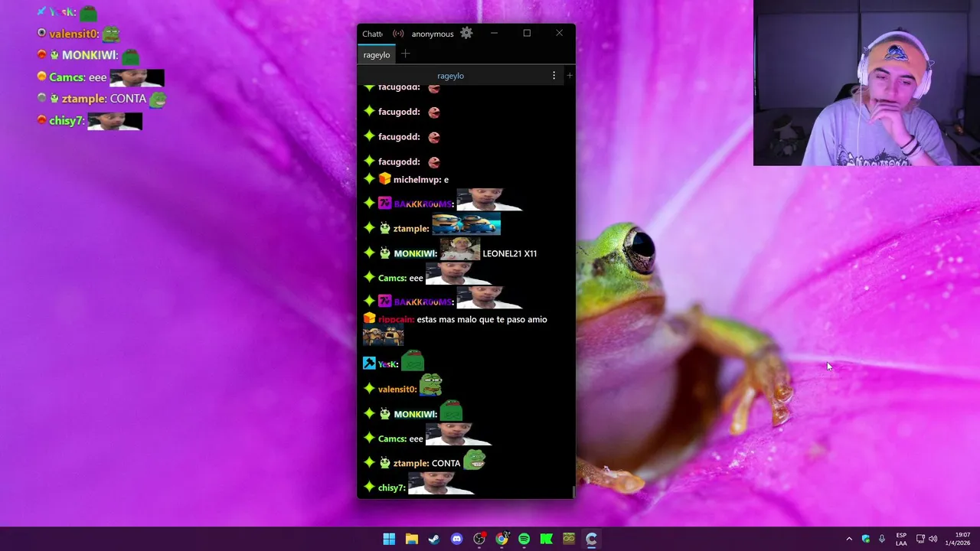Screen dimensions: 980x551
Task: Open Discord from the taskbar
Action: (456, 539)
